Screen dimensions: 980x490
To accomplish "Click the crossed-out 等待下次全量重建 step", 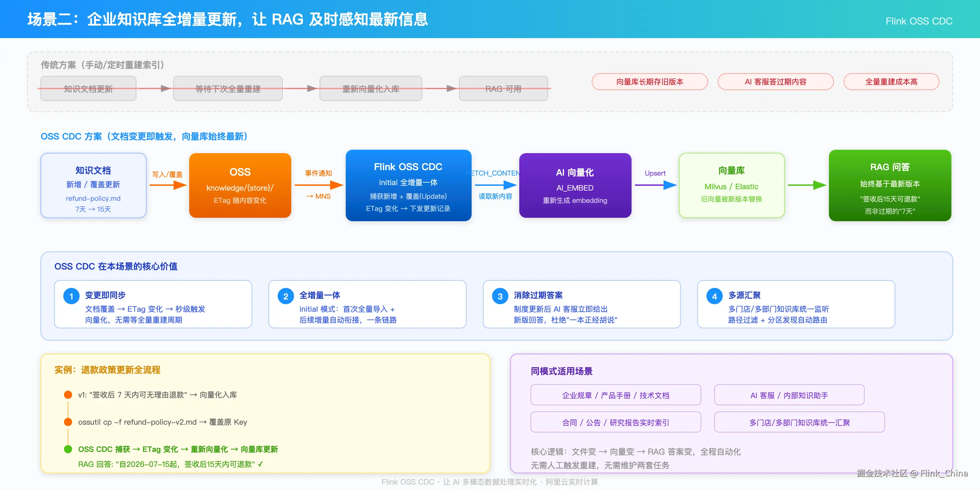I will coord(228,88).
